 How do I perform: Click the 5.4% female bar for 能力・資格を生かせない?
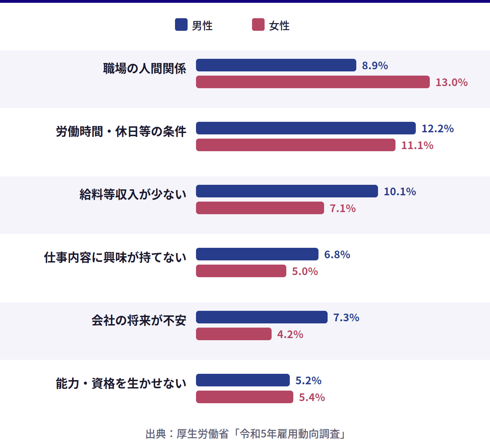[244, 397]
